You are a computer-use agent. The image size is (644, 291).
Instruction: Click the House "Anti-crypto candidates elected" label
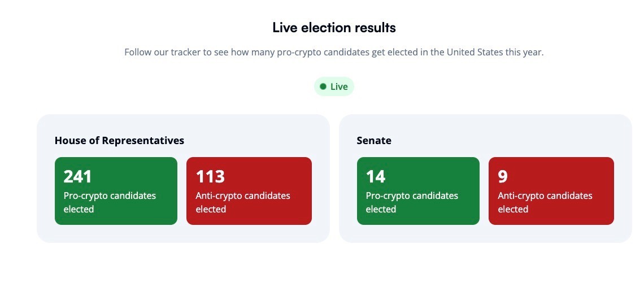[x=243, y=202]
